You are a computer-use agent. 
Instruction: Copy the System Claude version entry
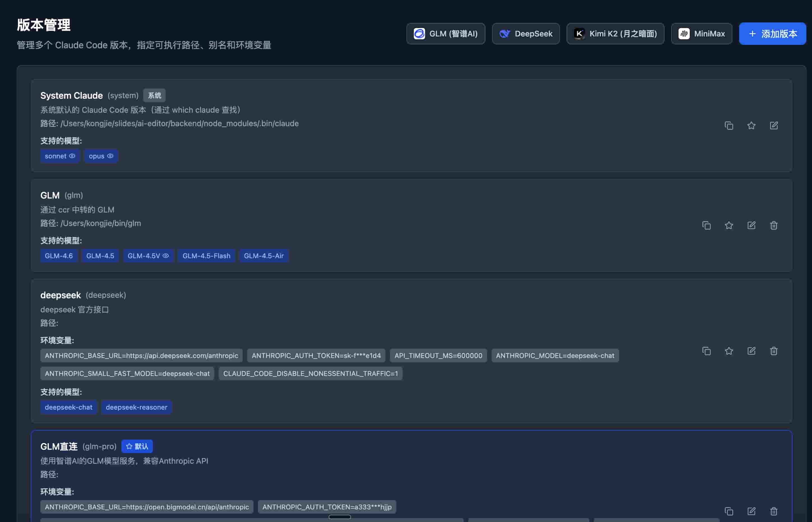click(x=729, y=126)
